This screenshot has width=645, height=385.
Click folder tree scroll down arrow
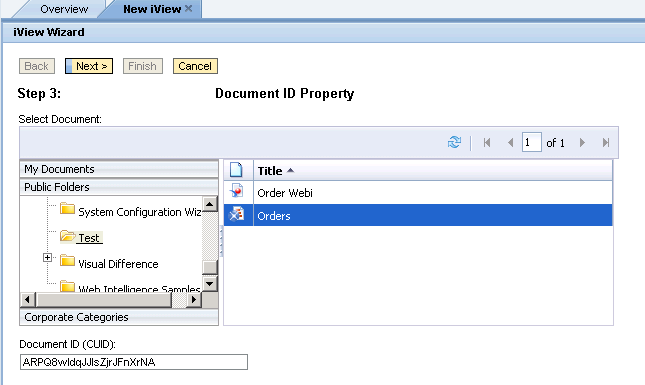210,283
